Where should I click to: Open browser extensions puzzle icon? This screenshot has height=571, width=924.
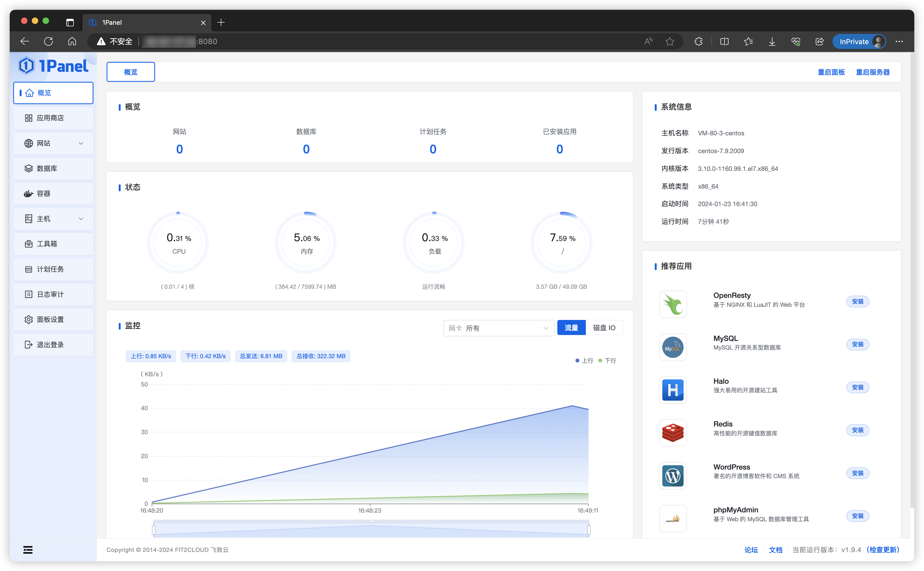point(698,41)
